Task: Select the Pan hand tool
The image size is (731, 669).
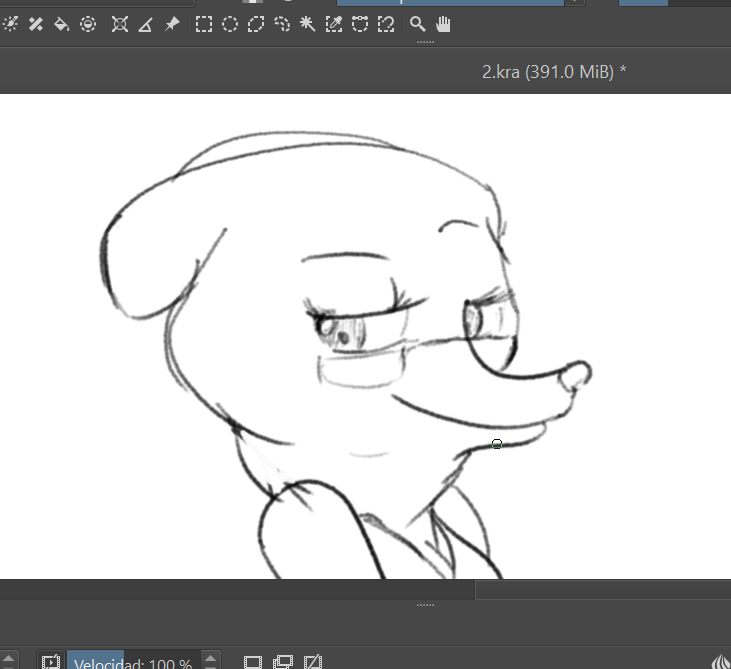Action: (443, 24)
